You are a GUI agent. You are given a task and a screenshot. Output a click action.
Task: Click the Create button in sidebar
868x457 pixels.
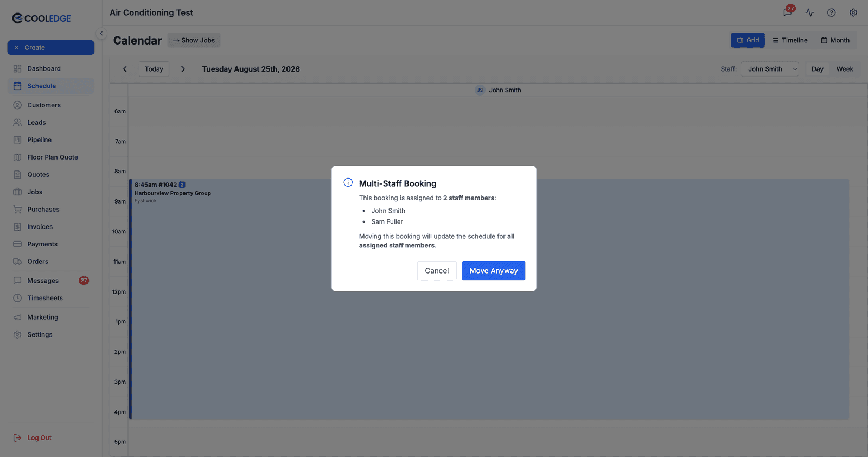click(x=51, y=47)
